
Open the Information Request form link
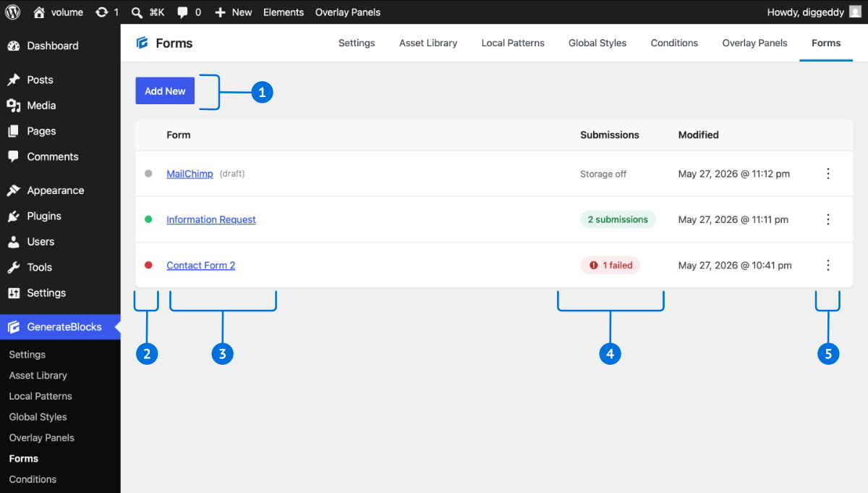[211, 219]
